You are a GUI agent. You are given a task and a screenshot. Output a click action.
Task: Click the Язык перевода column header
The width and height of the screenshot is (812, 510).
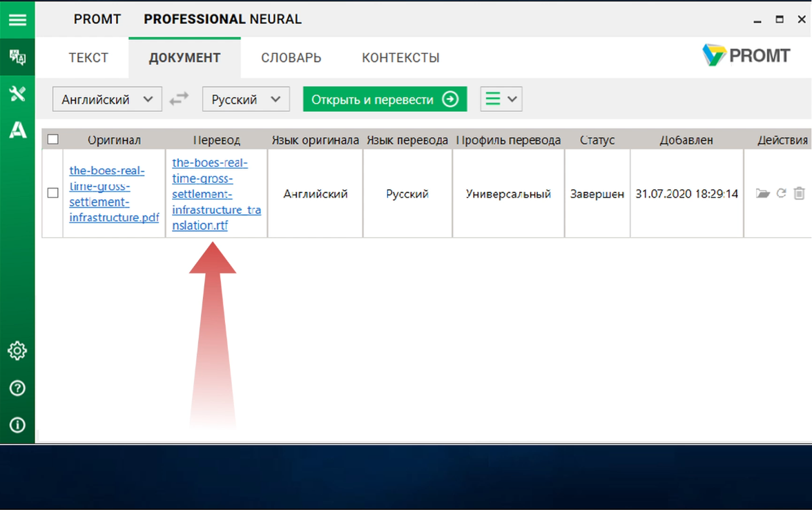[x=407, y=140]
